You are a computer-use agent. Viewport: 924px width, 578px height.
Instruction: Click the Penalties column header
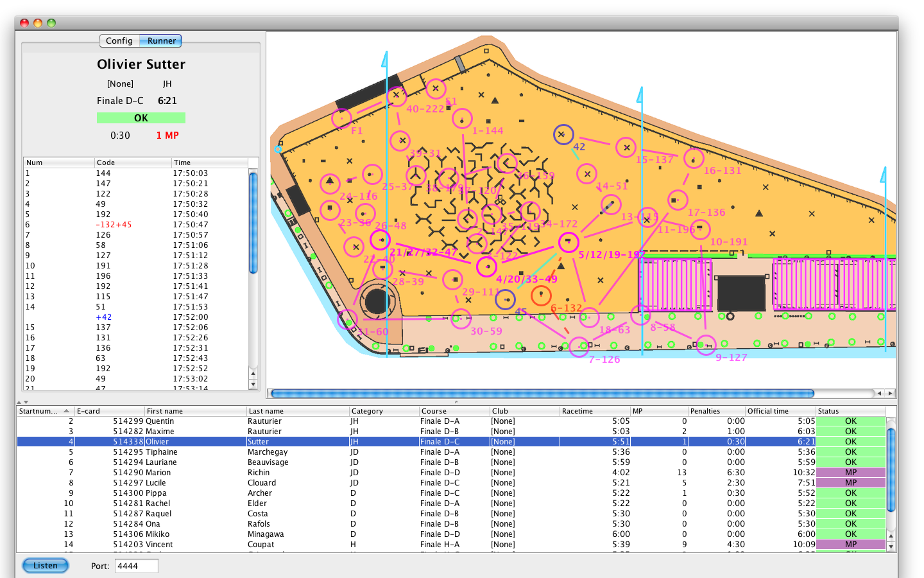tap(716, 411)
